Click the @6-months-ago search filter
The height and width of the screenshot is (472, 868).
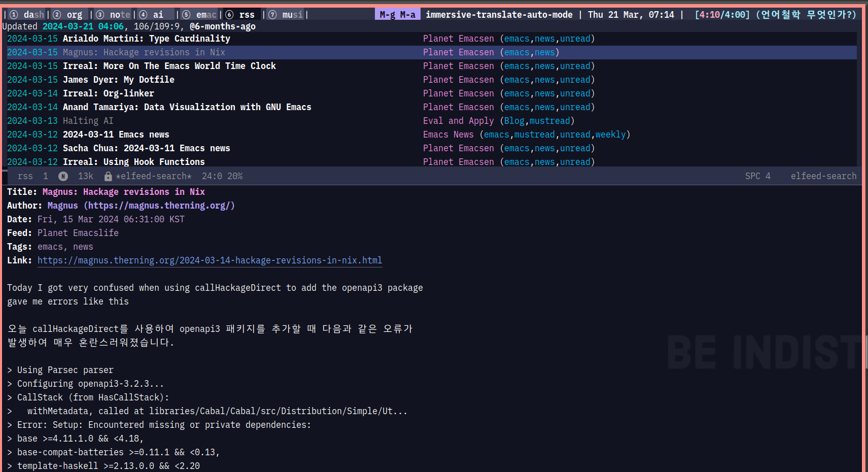tap(223, 26)
